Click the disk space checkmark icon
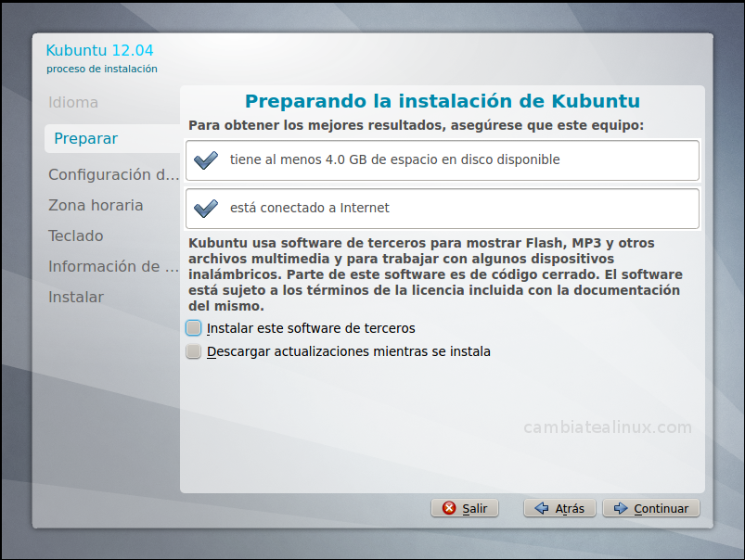 (206, 160)
